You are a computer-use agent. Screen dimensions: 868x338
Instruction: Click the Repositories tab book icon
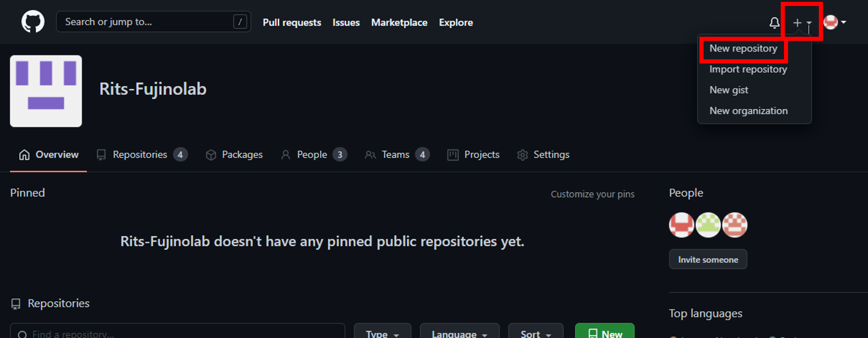coord(101,155)
